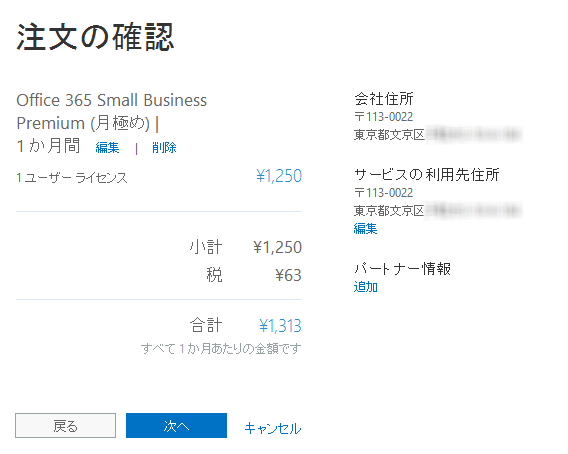Click 削除 to remove the subscription
Image resolution: width=568 pixels, height=454 pixels.
pyautogui.click(x=164, y=147)
